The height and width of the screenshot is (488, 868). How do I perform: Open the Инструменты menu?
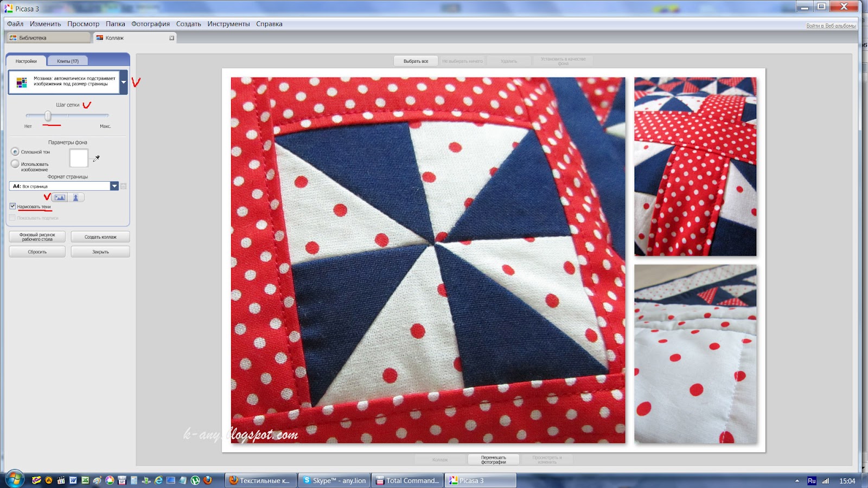pyautogui.click(x=229, y=24)
